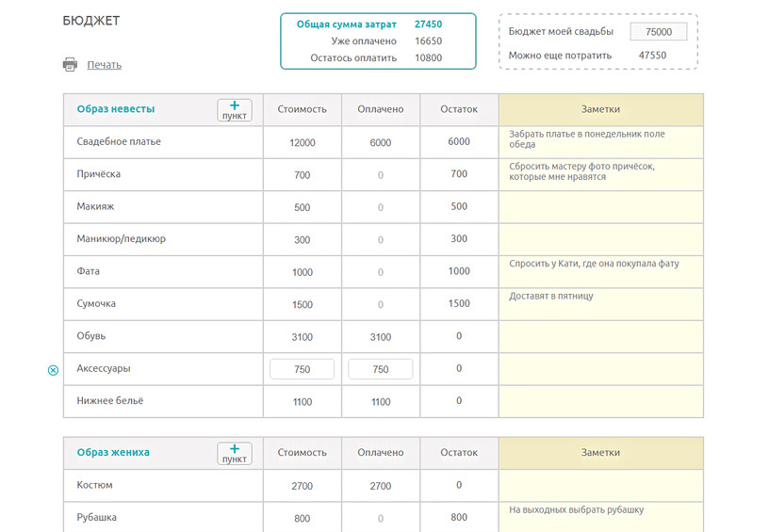The width and height of the screenshot is (769, 532).
Task: Select the Маникюр/педикюр row label
Action: point(122,238)
